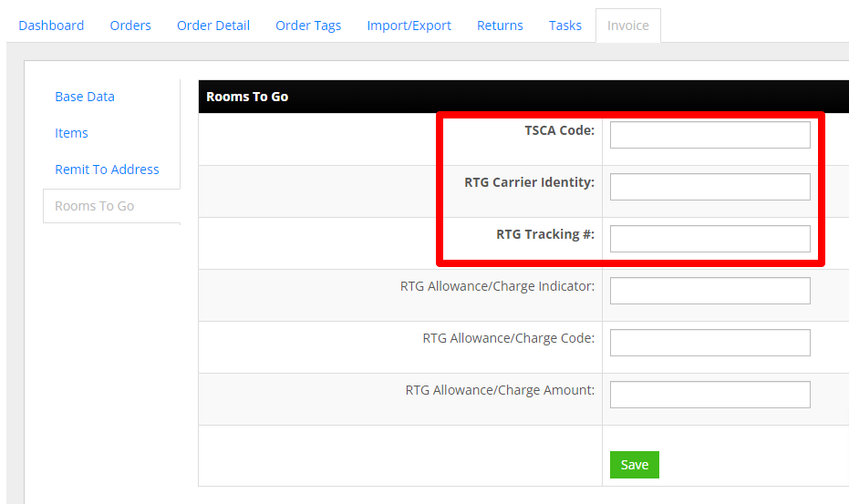
Task: Open the Dashboard tab
Action: click(x=51, y=26)
